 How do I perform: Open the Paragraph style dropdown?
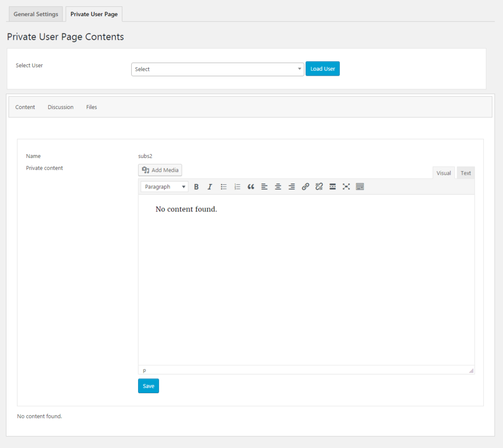click(x=164, y=186)
